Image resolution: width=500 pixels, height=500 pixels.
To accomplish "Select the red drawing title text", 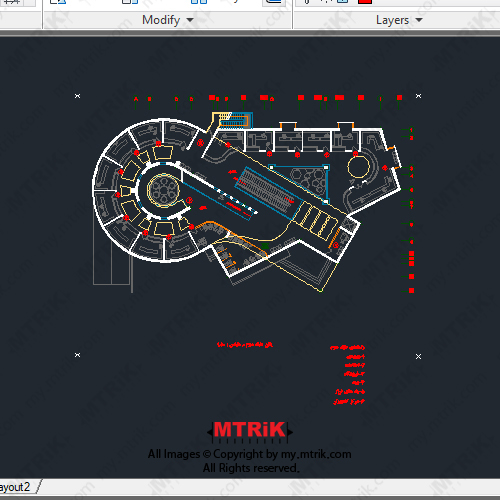I will coord(245,344).
